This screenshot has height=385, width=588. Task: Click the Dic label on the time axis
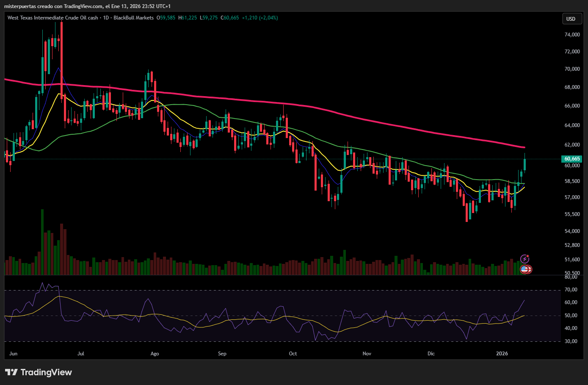[x=431, y=354]
